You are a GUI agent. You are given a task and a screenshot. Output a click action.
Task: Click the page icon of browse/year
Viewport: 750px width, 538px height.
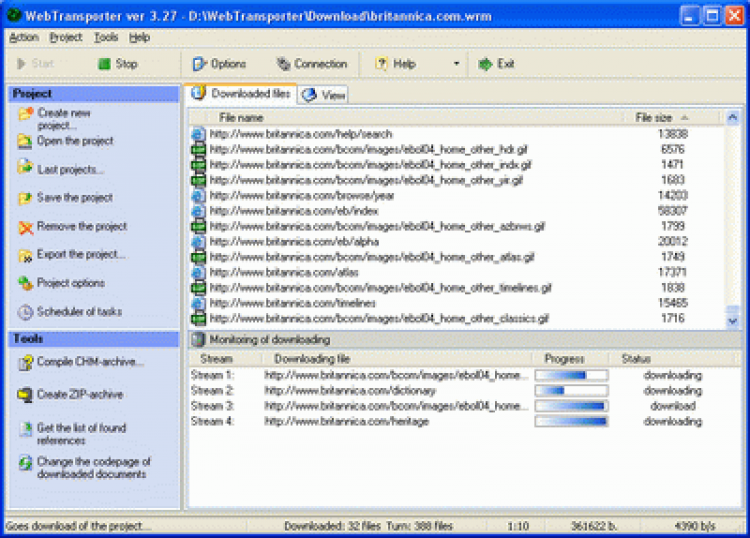point(198,196)
